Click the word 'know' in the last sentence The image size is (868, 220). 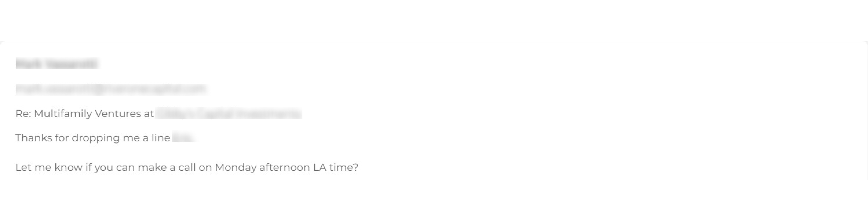pyautogui.click(x=68, y=167)
